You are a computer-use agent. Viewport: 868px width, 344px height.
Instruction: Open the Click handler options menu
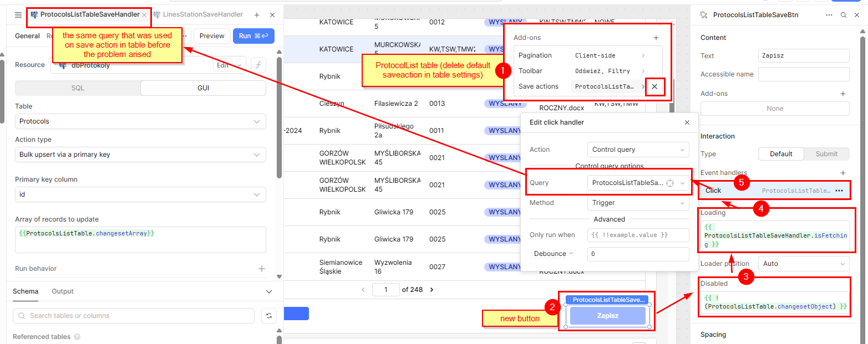click(839, 191)
